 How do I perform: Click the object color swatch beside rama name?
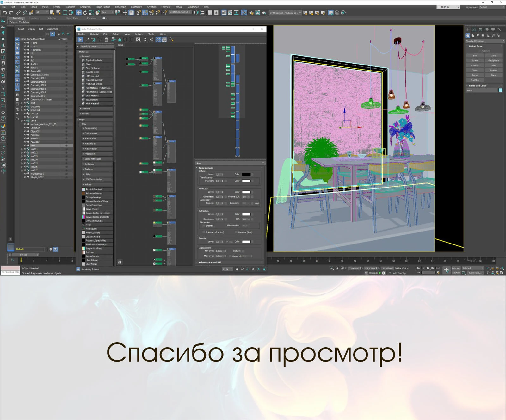pos(500,90)
